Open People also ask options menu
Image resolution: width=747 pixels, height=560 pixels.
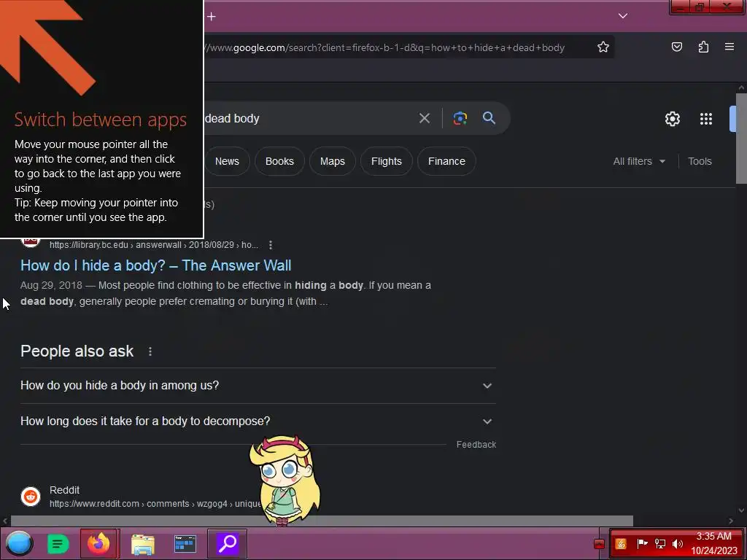150,351
